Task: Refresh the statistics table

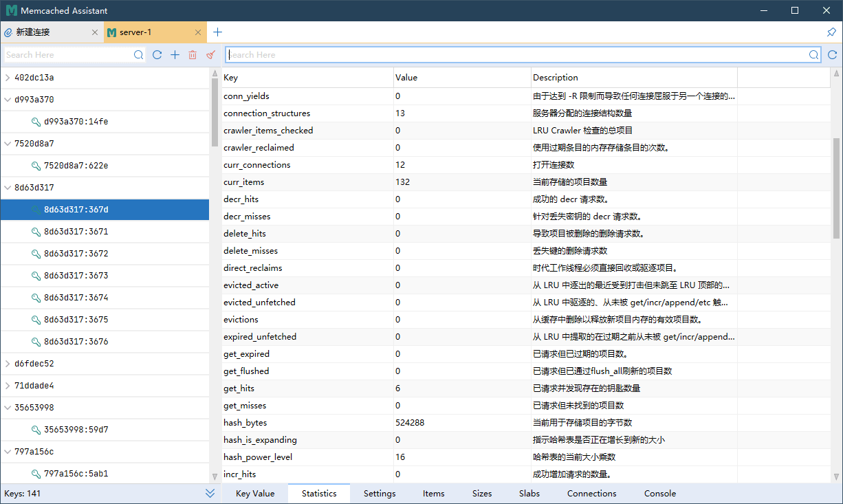Action: (x=832, y=55)
